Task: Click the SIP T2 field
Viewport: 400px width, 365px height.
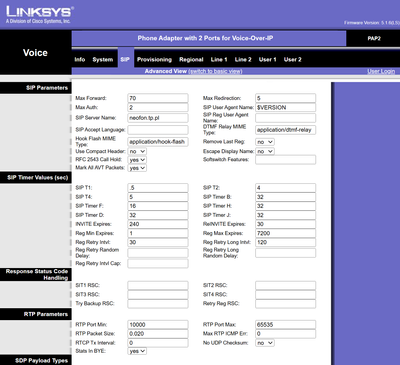Action: 286,188
